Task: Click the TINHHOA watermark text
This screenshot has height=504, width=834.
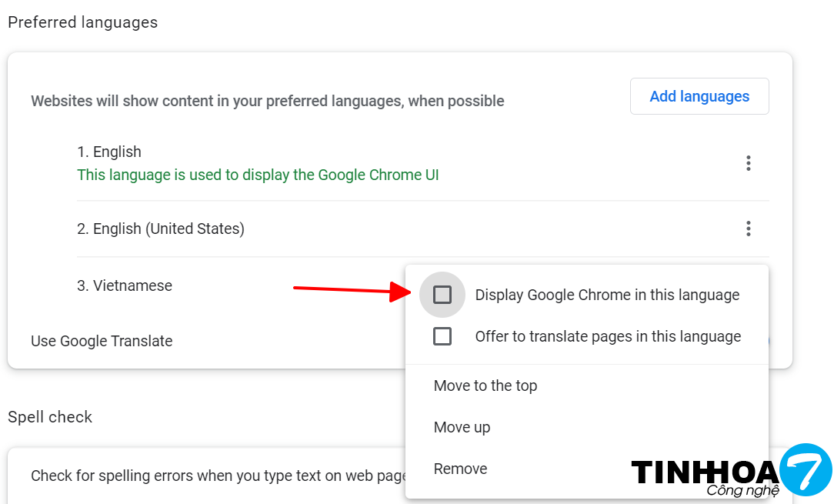Action: pos(704,472)
